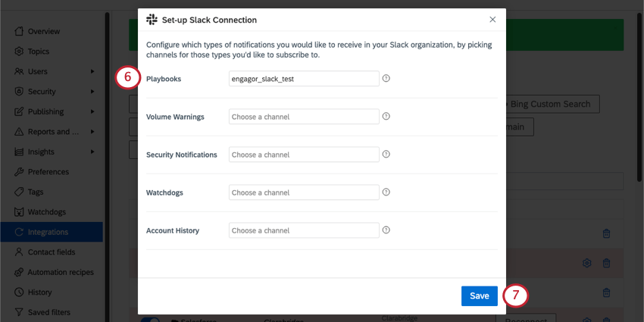
Task: Click the Reports warning triangle icon
Action: pos(19,132)
